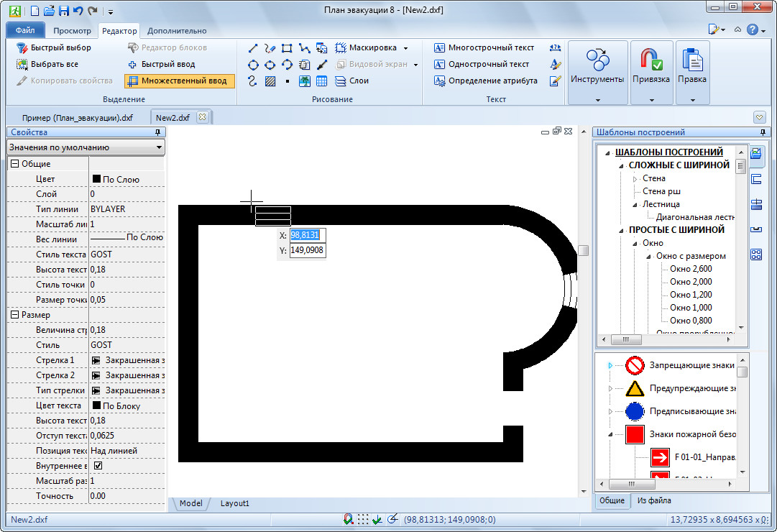Screen dimensions: 777x532
Task: Open the Пример (План_эвакуации).dxf document tab
Action: click(77, 117)
